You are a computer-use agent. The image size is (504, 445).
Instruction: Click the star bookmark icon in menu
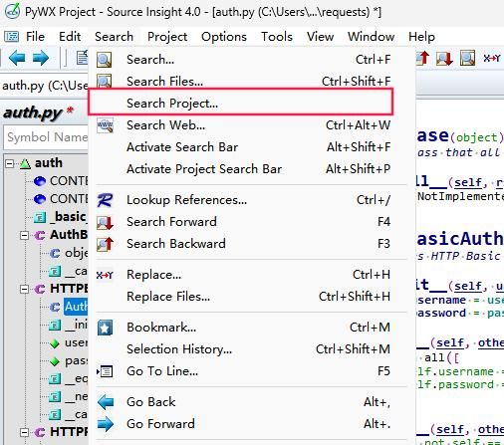click(105, 328)
